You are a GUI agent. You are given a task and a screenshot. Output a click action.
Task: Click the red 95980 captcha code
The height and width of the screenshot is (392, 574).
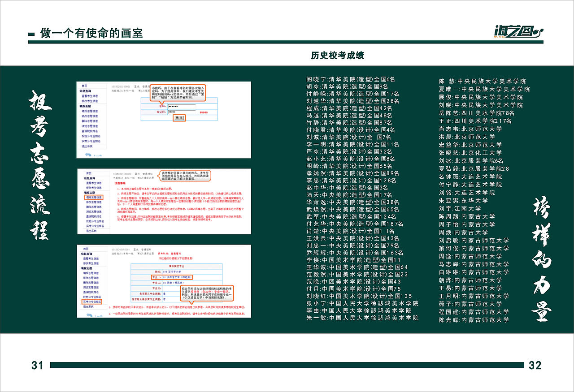pos(204,112)
